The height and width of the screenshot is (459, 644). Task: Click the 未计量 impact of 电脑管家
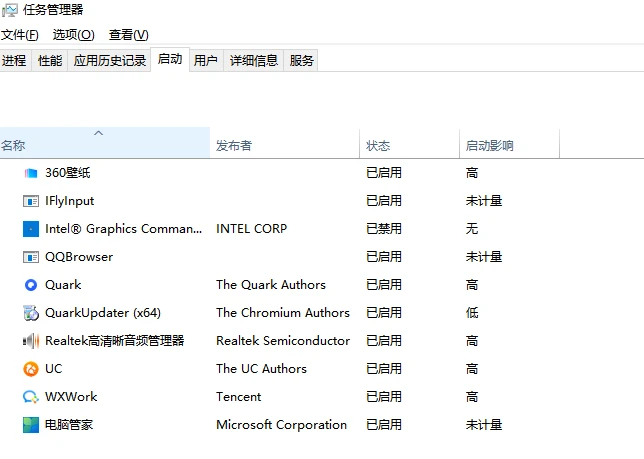(x=484, y=425)
